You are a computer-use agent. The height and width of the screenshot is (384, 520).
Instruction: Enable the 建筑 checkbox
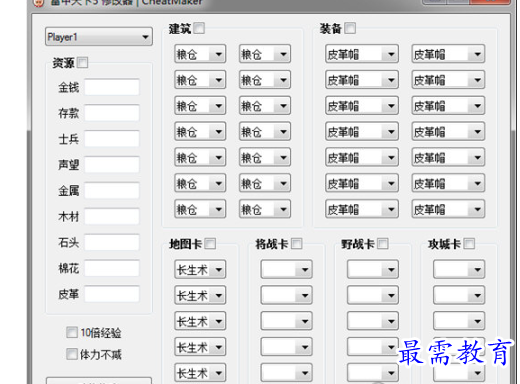pos(199,28)
